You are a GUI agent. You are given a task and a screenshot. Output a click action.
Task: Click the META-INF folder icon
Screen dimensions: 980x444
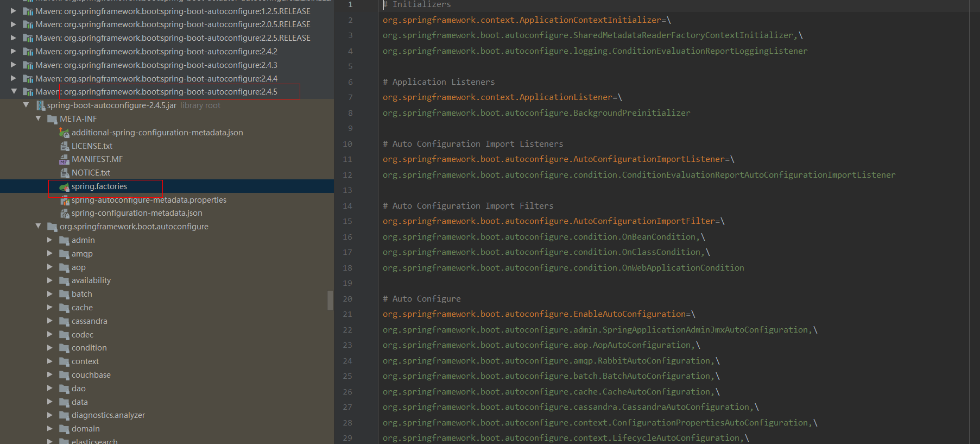click(52, 119)
